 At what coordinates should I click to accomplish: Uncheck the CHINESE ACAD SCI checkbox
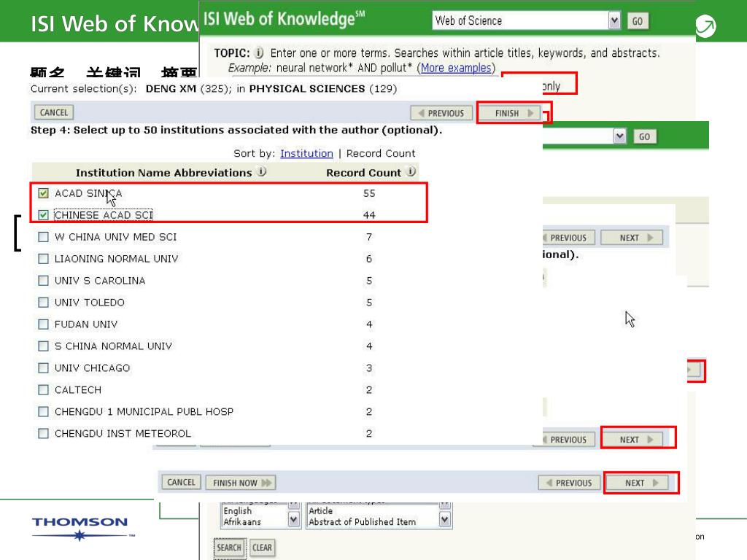pyautogui.click(x=43, y=215)
